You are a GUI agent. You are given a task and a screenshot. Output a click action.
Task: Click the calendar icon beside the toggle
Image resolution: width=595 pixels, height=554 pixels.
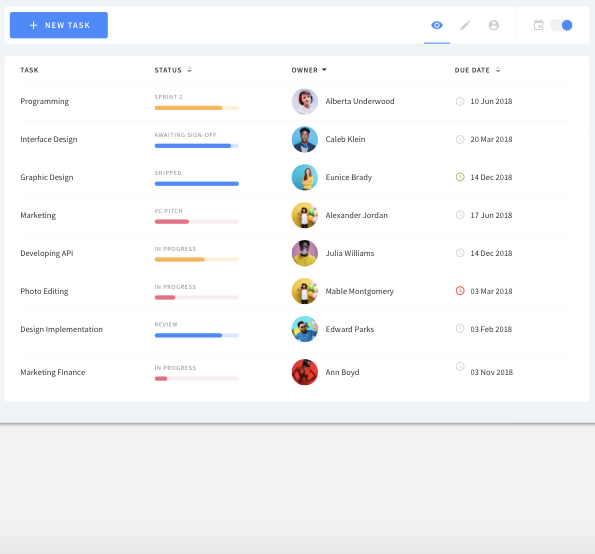point(538,25)
